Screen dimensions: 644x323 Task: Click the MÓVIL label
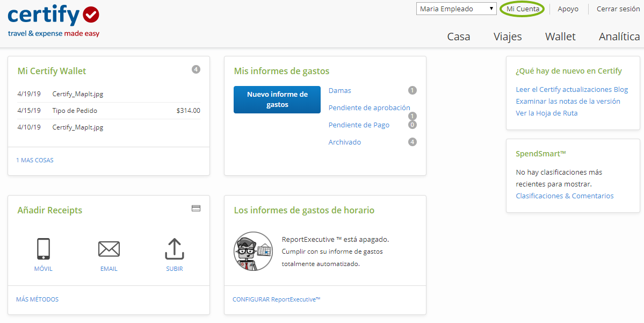click(x=44, y=269)
